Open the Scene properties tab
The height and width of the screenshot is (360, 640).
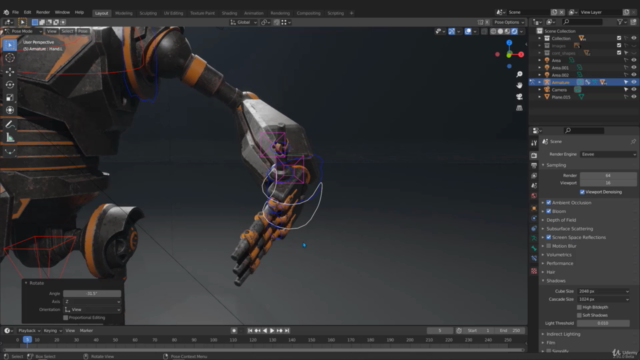tap(534, 186)
